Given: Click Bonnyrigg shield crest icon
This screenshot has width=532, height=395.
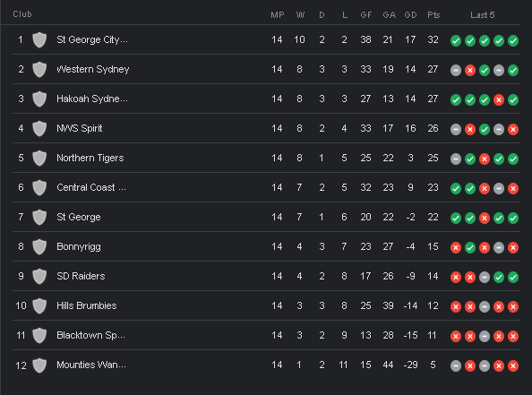Looking at the screenshot, I should coord(39,246).
